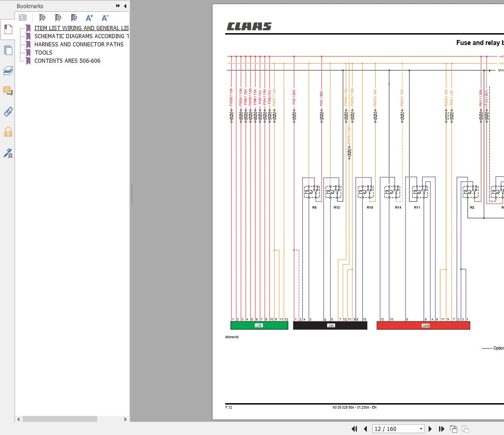Click the delete bookmark icon
This screenshot has width=504, height=435.
pos(42,18)
